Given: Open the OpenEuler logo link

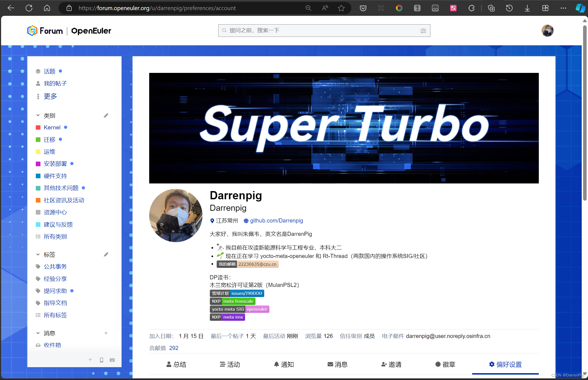Looking at the screenshot, I should tap(91, 31).
